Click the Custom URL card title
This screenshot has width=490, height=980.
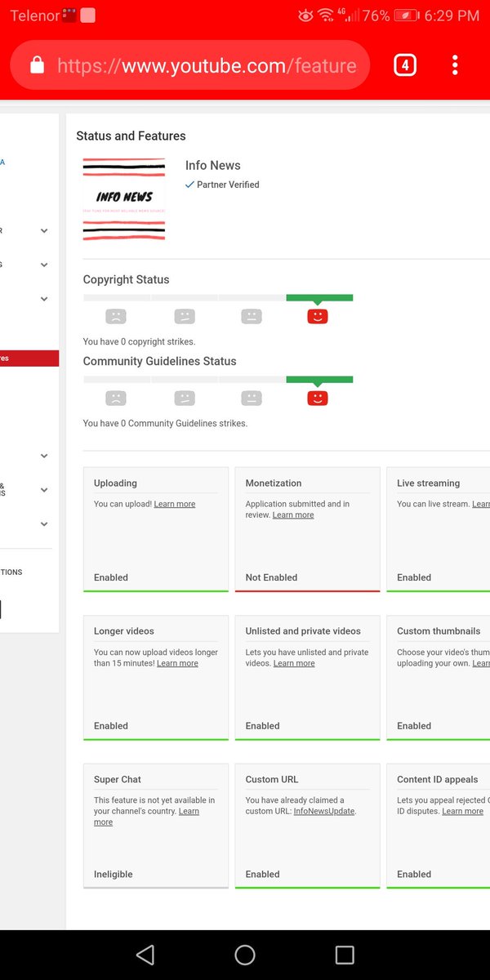click(272, 779)
